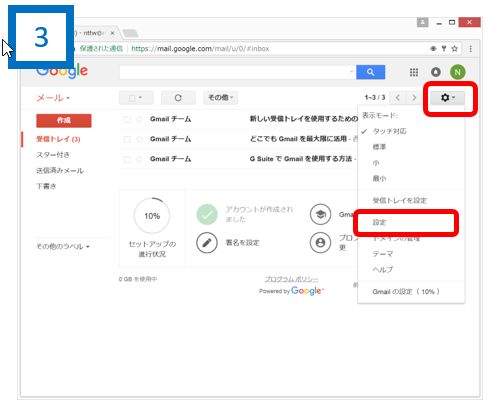The width and height of the screenshot is (489, 410).
Task: Open 受信トレイ (3) folder
Action: click(58, 139)
